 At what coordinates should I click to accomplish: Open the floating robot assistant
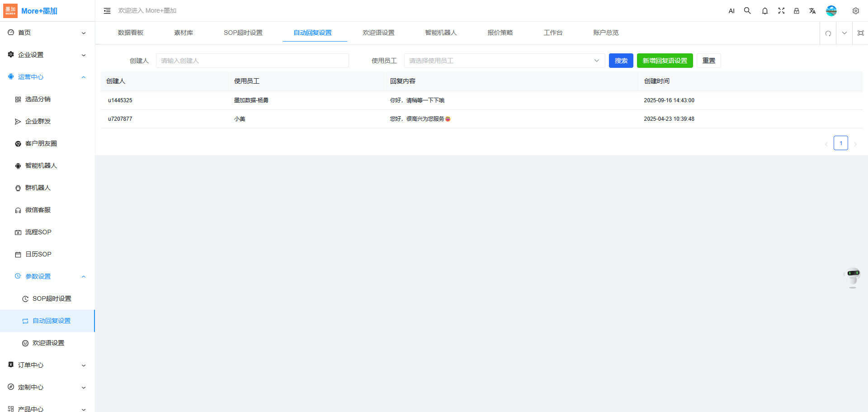853,277
